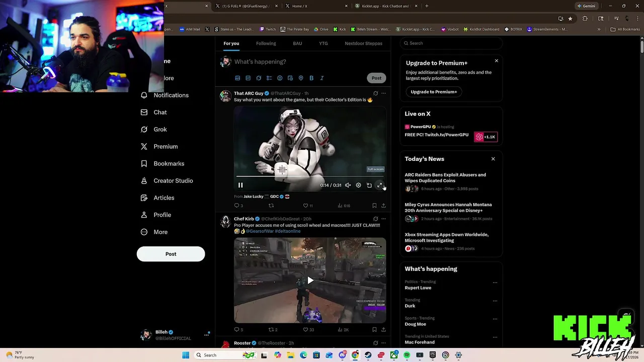Pause the That ARC Guy video
Image resolution: width=644 pixels, height=362 pixels.
(240, 185)
